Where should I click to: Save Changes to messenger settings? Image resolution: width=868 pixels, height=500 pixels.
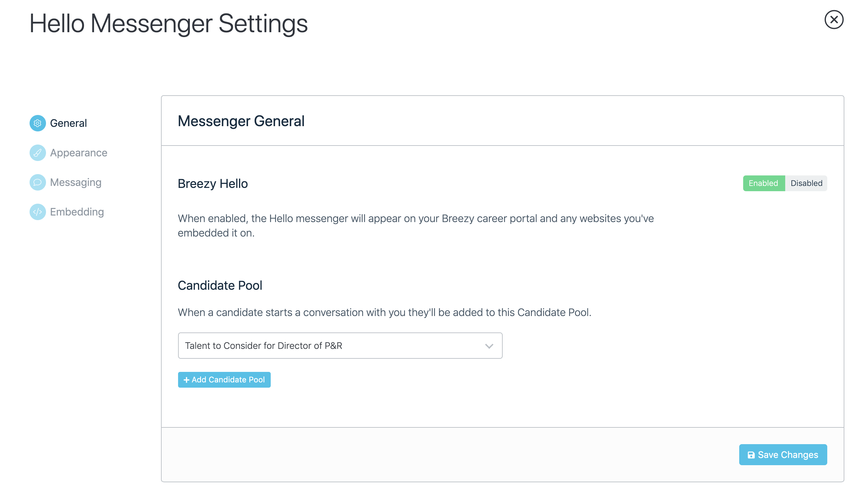coord(783,454)
